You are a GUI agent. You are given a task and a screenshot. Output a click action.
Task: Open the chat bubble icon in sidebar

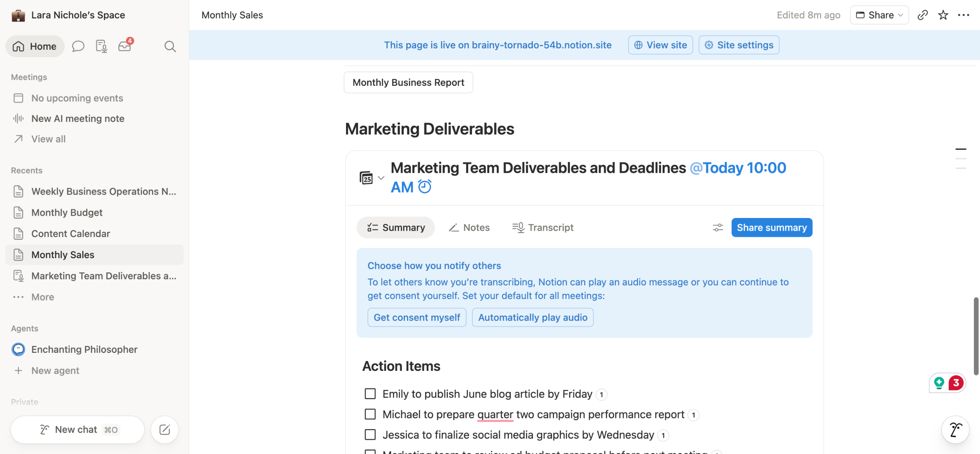78,46
